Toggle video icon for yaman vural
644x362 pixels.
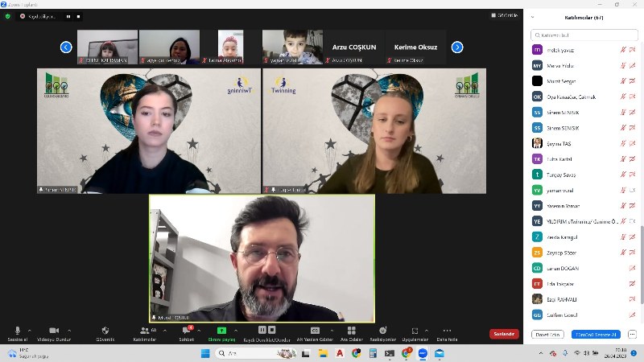pyautogui.click(x=632, y=190)
